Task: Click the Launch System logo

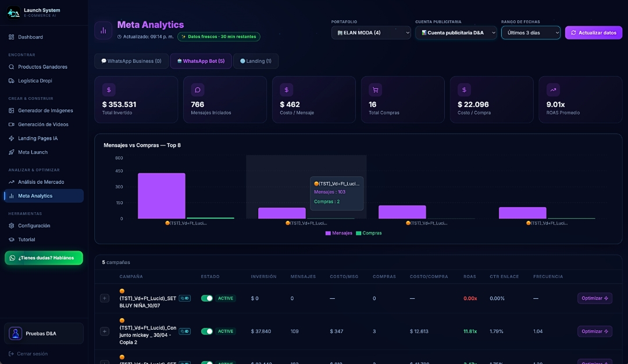Action: pos(13,13)
